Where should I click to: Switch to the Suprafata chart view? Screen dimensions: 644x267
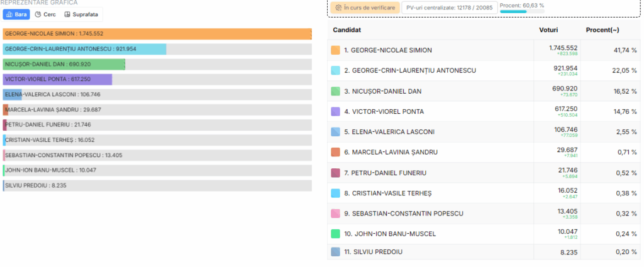point(81,14)
